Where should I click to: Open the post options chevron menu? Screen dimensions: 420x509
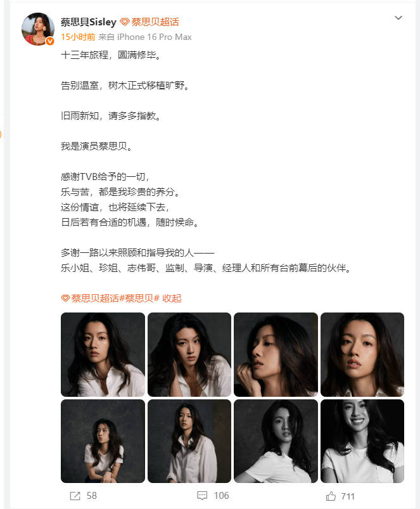click(x=398, y=18)
